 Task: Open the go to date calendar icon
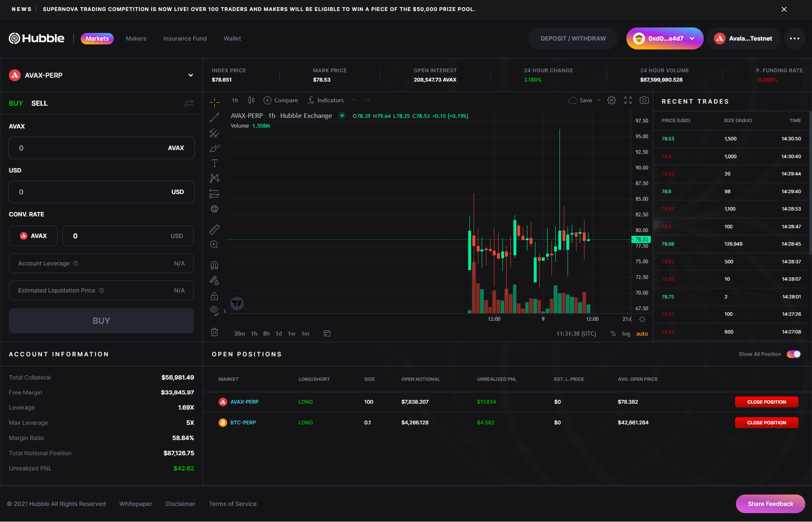[326, 333]
